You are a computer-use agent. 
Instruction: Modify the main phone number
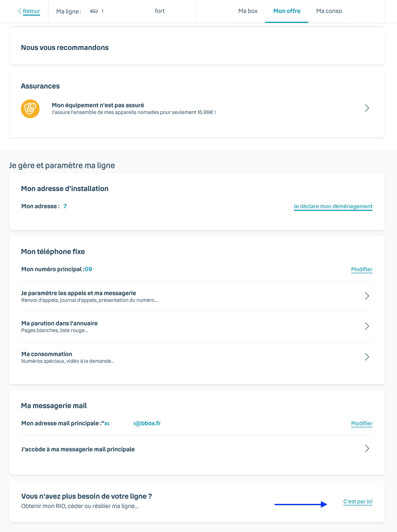point(362,269)
